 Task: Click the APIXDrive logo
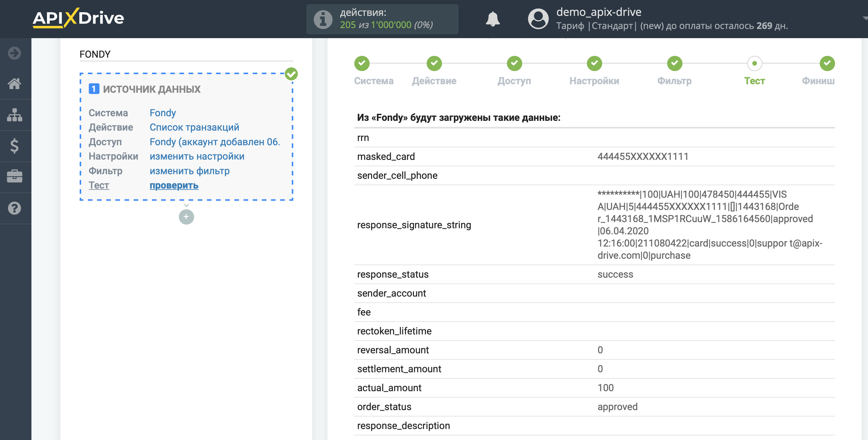point(78,18)
